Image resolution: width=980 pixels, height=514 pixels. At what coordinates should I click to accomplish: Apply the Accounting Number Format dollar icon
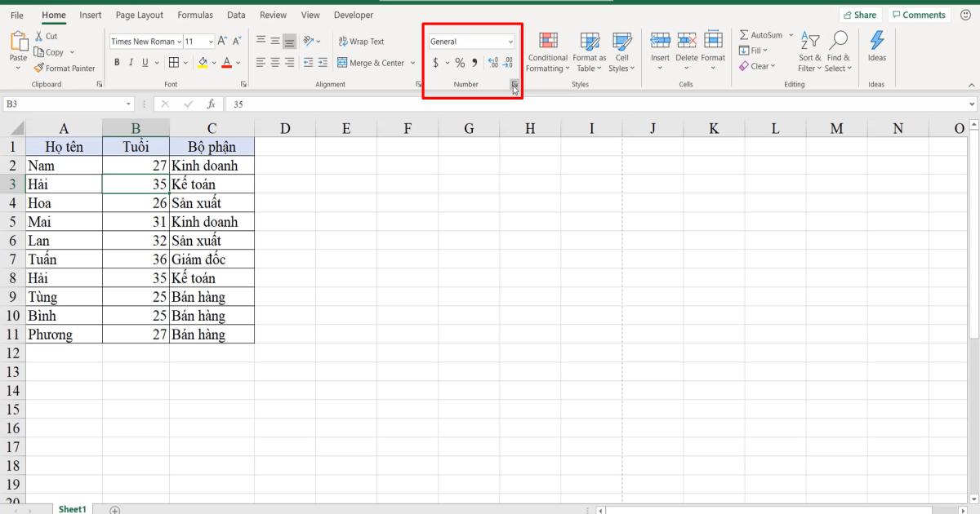pyautogui.click(x=435, y=61)
